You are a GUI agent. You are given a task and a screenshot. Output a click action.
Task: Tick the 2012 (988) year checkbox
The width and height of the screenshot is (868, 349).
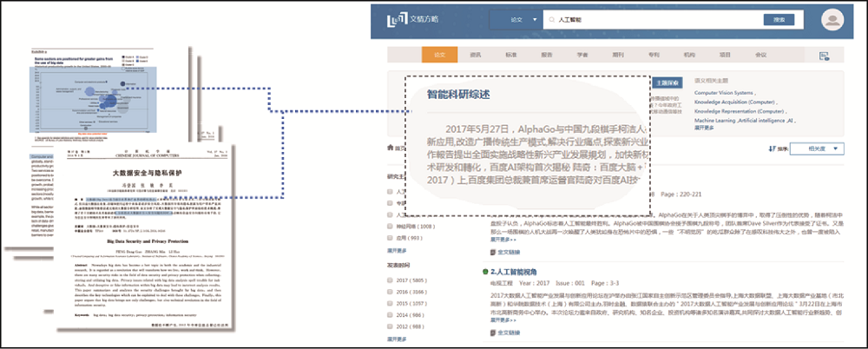tap(391, 326)
